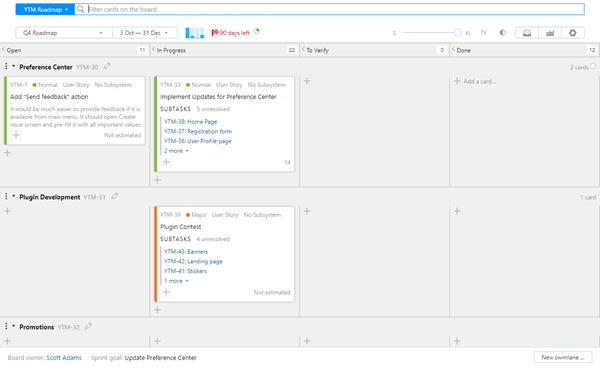Open the backlog tray icon
The image size is (600, 374).
click(x=527, y=33)
